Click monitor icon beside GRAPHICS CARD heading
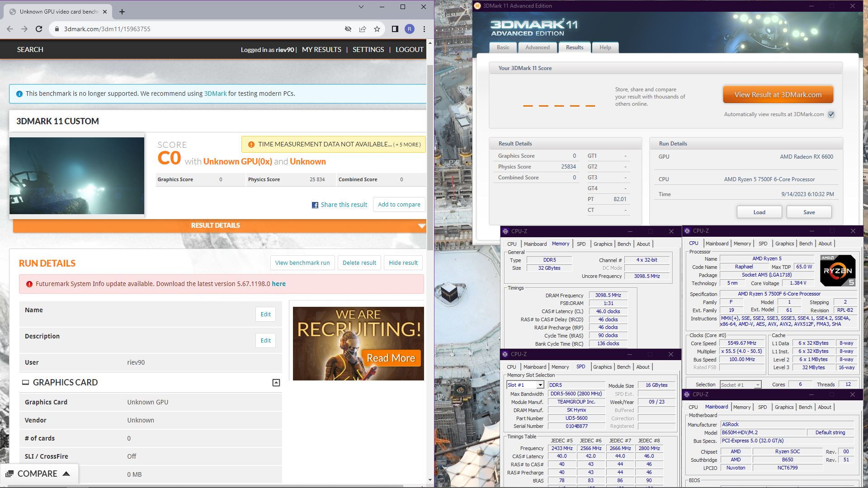The width and height of the screenshot is (868, 488). point(26,383)
